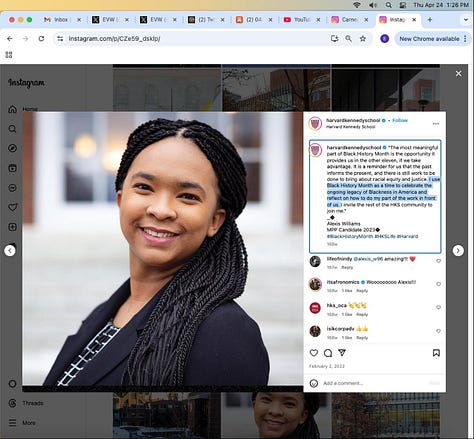Image resolution: width=474 pixels, height=439 pixels.
Task: Close the post overlay with X
Action: coord(459,73)
